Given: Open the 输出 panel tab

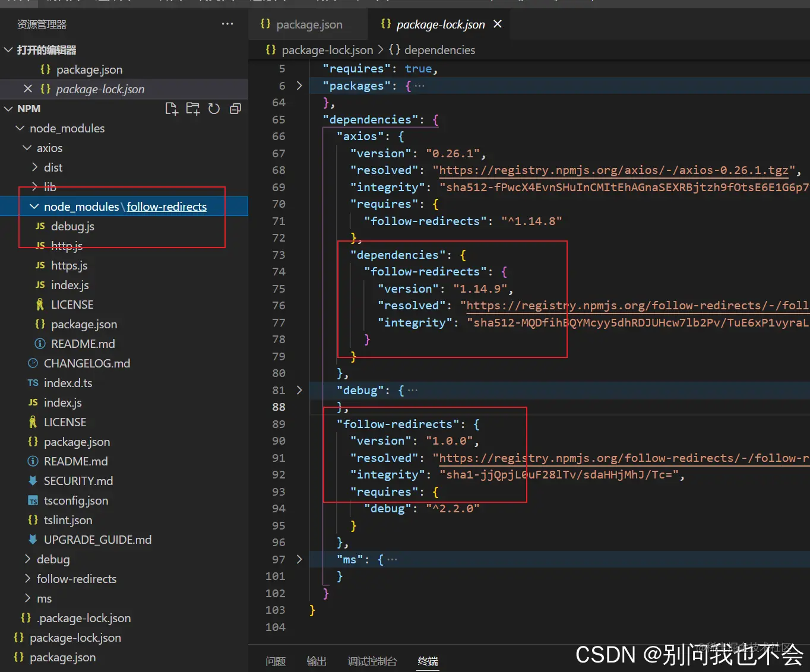Looking at the screenshot, I should [x=317, y=661].
